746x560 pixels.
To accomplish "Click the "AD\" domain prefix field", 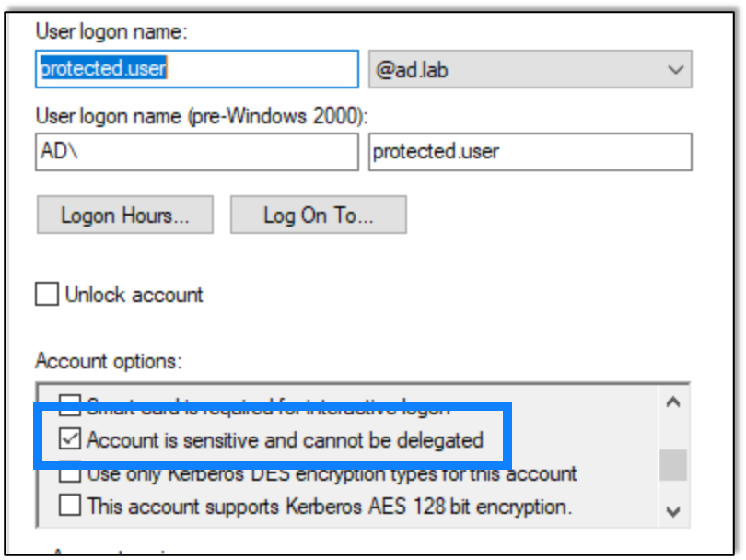I will click(196, 152).
